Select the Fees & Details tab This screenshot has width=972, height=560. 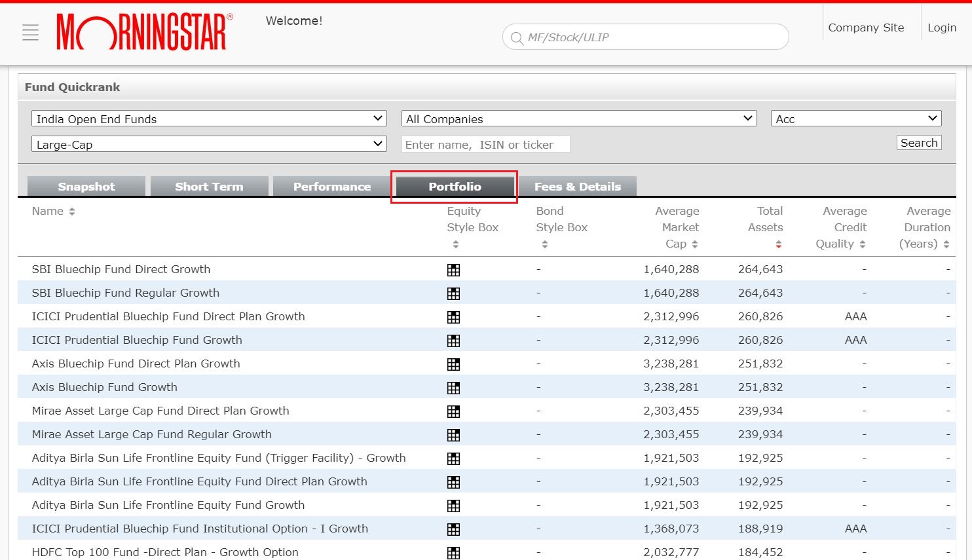tap(577, 187)
